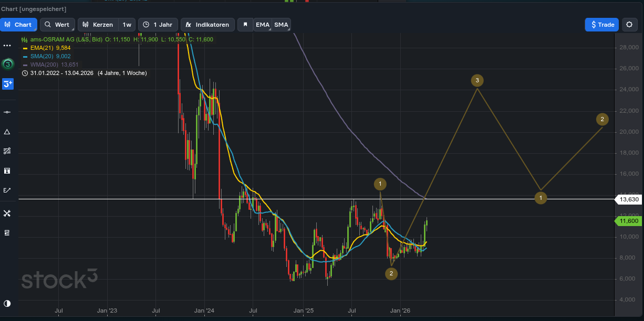Expand the 1 Jahr time range dropdown

click(158, 25)
